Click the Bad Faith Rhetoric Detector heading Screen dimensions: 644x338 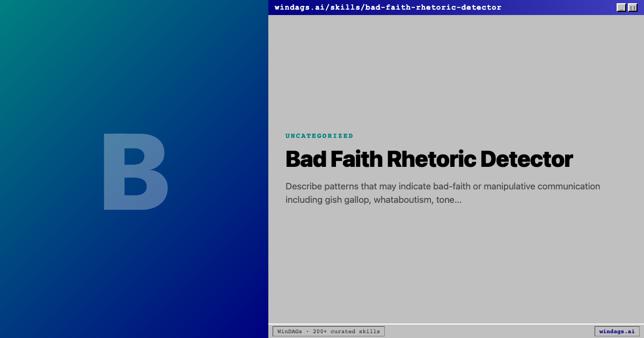(x=429, y=159)
